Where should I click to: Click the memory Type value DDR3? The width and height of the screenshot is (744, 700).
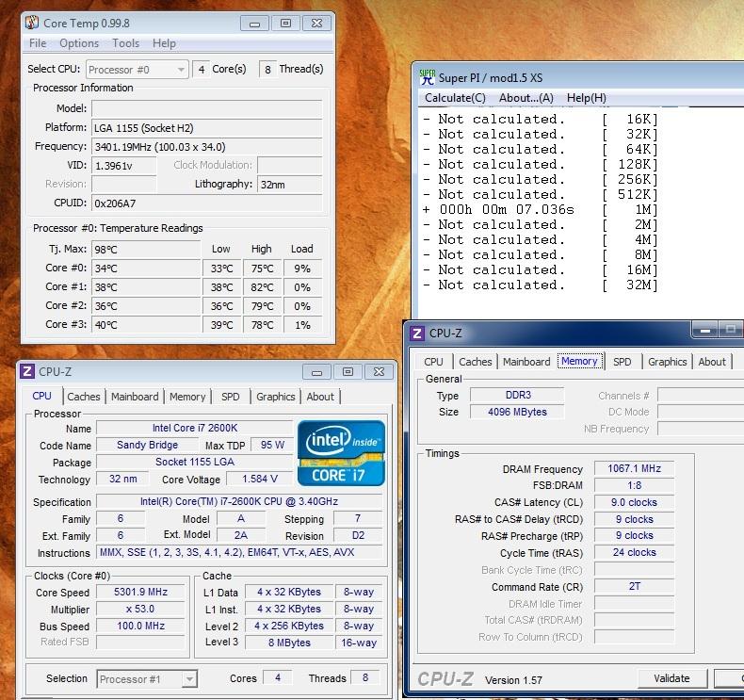pyautogui.click(x=517, y=395)
